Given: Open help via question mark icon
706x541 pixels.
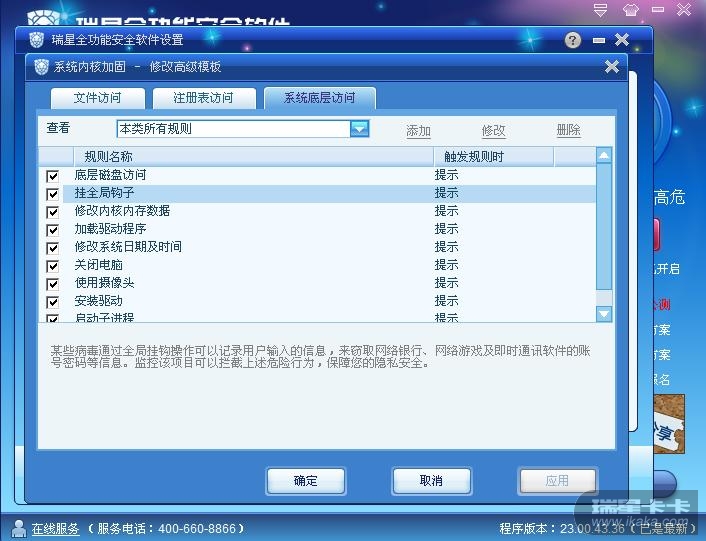Looking at the screenshot, I should click(x=573, y=41).
